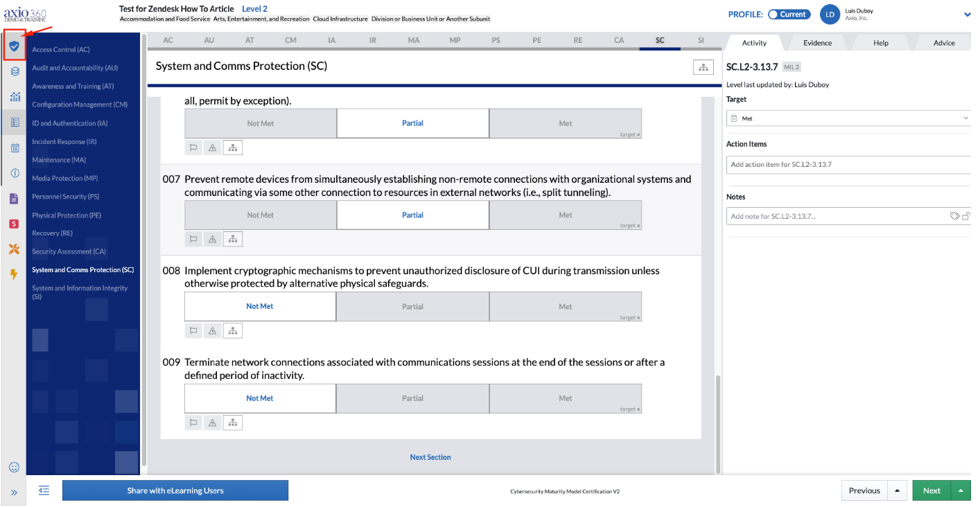
Task: Flag practice 008 with the flag icon
Action: click(x=193, y=331)
